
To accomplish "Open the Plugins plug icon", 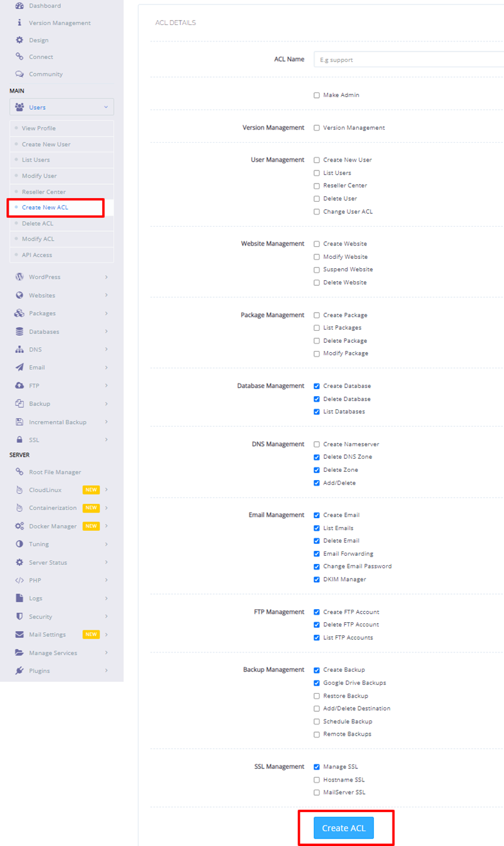I will (19, 671).
